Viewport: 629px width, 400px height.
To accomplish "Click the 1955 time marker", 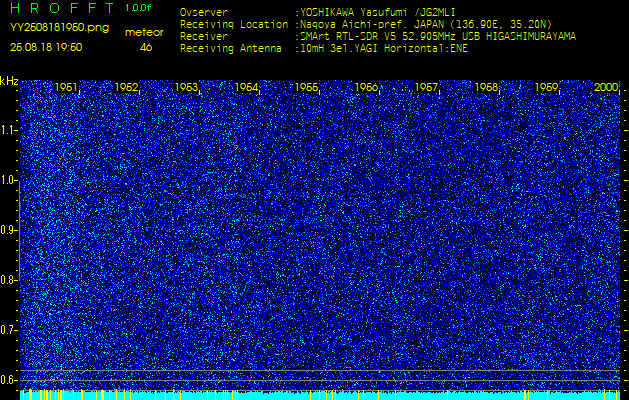I will pos(306,87).
